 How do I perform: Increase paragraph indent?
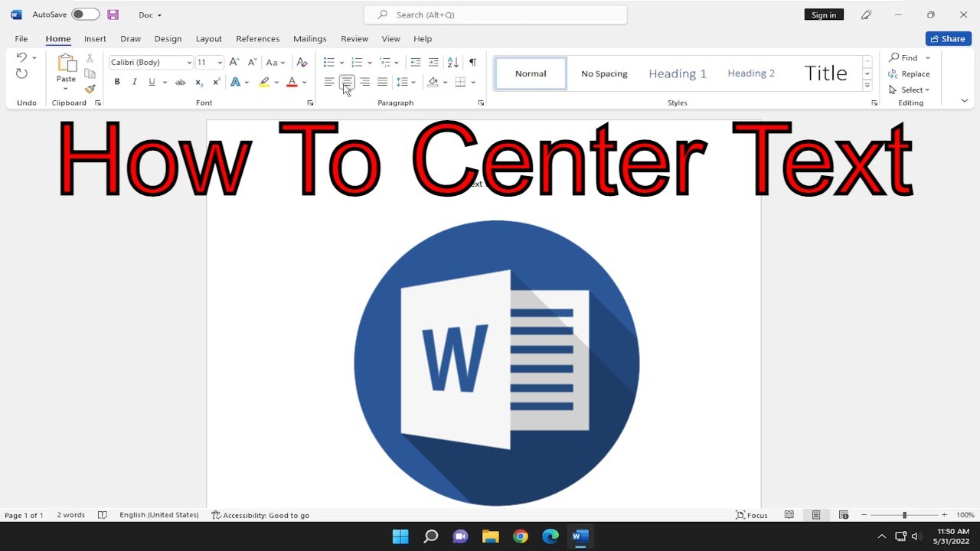(x=433, y=62)
